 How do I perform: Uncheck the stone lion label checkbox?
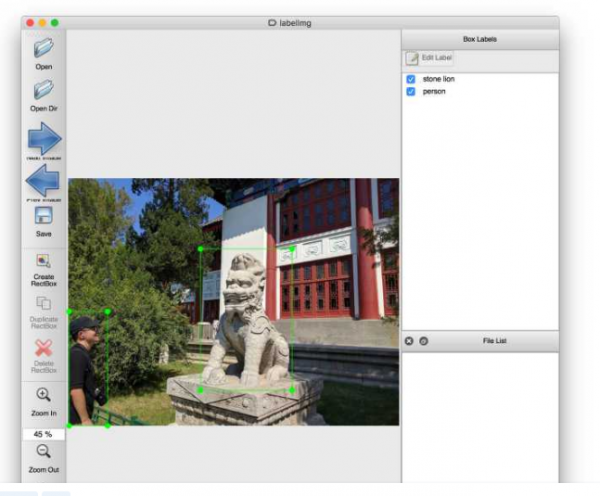point(411,79)
